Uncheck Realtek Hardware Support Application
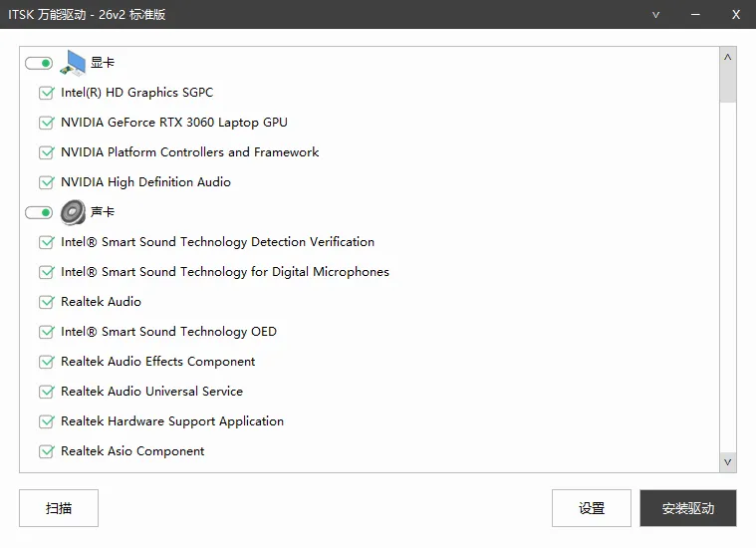The image size is (756, 548). [x=46, y=421]
